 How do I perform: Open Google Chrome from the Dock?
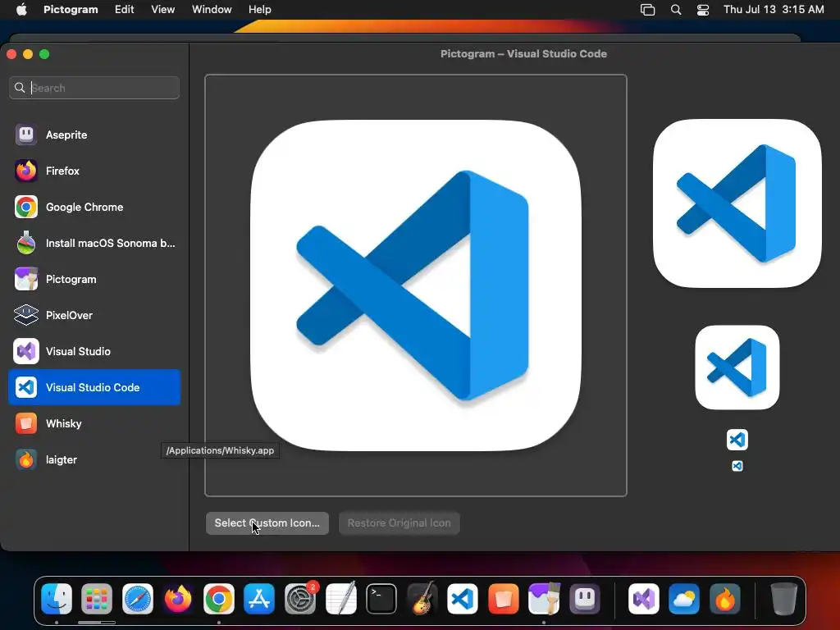pos(218,598)
